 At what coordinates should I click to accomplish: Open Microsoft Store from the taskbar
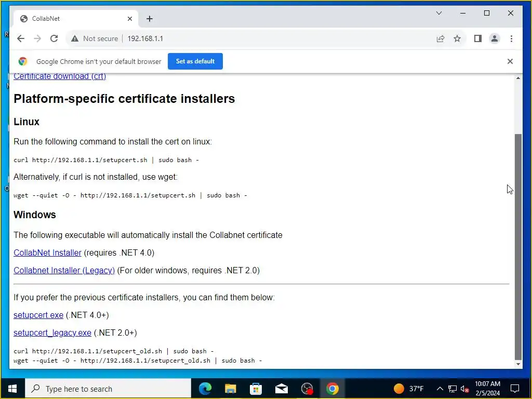(256, 389)
